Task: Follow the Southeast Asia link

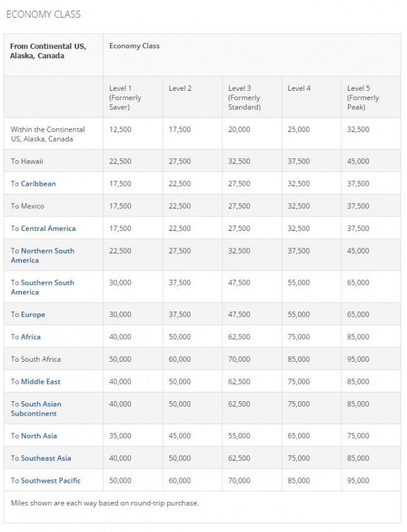Action: click(46, 458)
